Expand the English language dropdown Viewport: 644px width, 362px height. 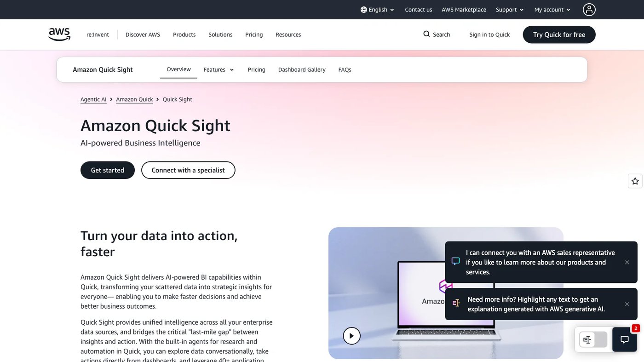click(378, 10)
